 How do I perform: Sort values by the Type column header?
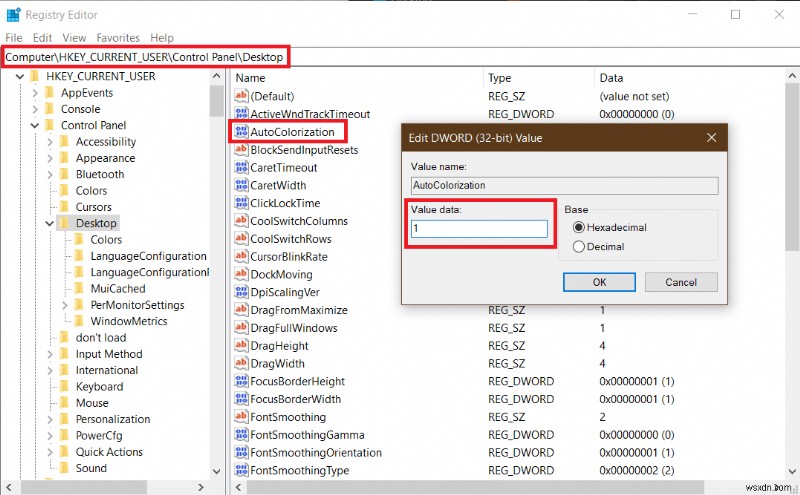click(x=500, y=77)
